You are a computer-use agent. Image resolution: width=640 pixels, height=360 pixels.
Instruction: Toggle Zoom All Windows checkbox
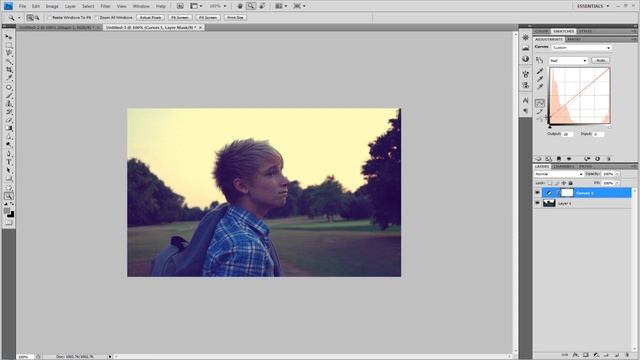(97, 18)
